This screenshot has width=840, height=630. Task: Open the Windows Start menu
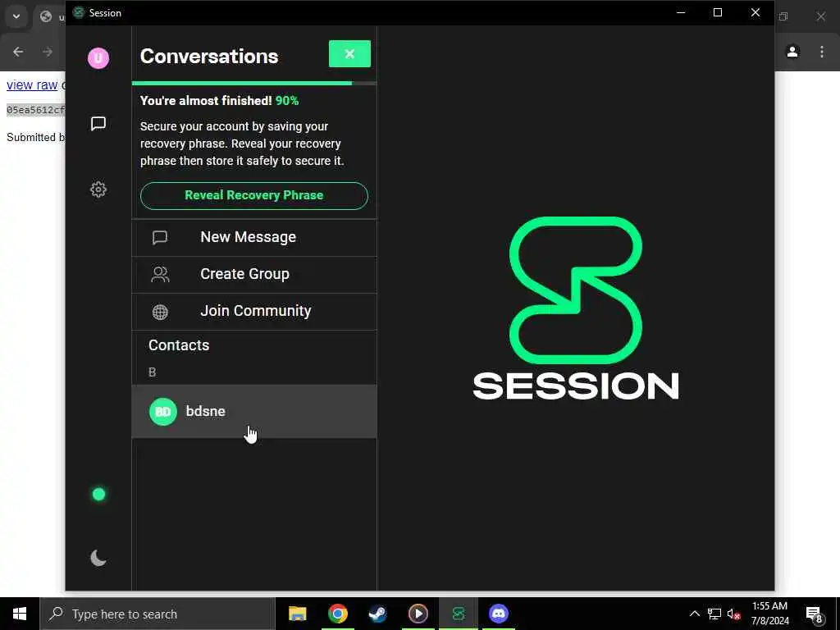coord(20,614)
